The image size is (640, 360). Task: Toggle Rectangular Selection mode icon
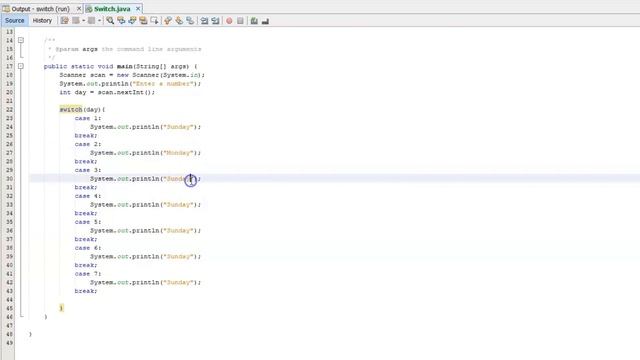(x=154, y=20)
